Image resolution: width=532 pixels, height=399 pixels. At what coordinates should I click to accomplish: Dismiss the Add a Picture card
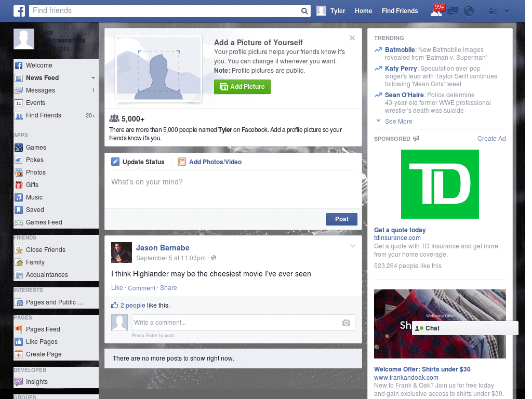coord(352,38)
